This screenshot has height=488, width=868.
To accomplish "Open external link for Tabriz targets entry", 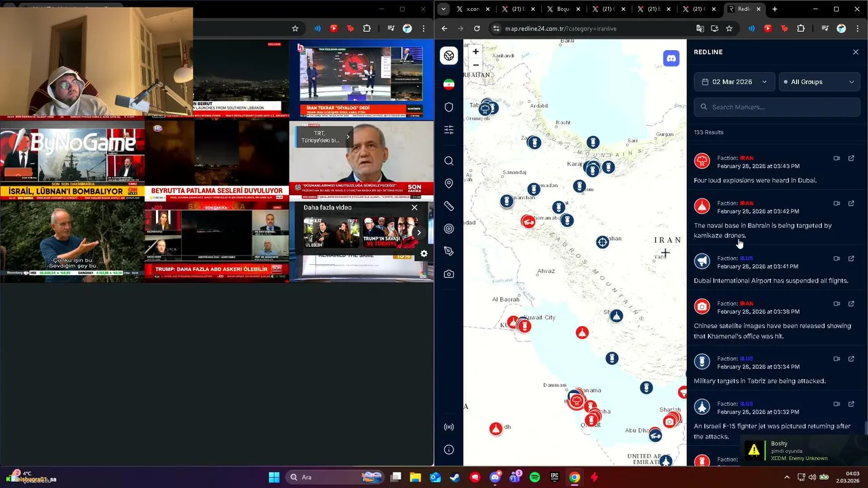I will pyautogui.click(x=851, y=359).
